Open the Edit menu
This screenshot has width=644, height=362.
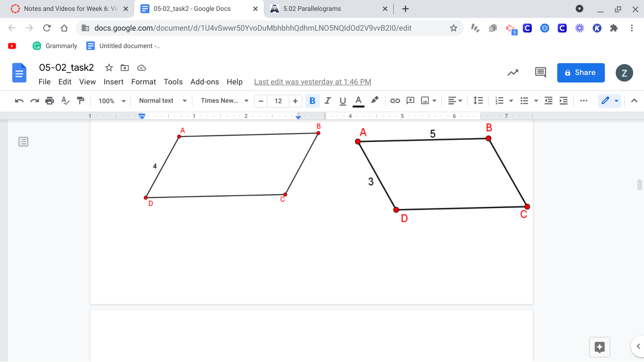(x=65, y=82)
